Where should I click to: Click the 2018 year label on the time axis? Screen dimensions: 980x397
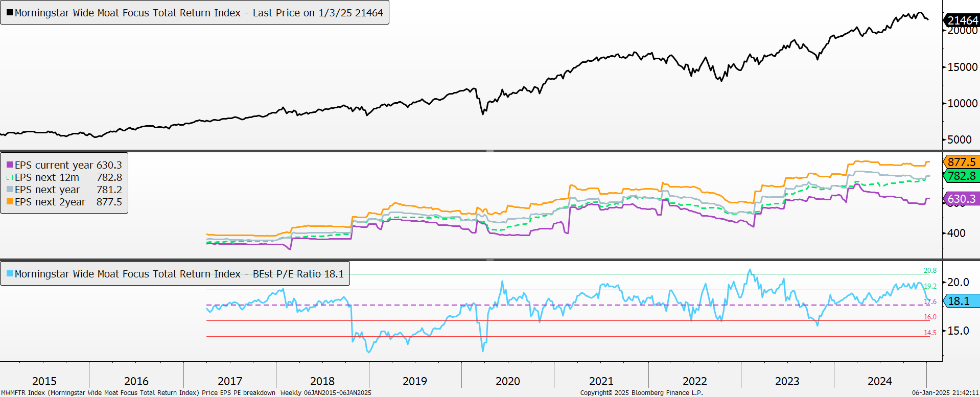coord(322,381)
